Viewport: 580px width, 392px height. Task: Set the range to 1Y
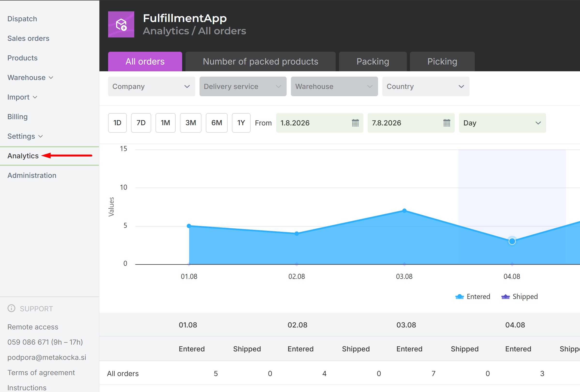[x=241, y=123]
